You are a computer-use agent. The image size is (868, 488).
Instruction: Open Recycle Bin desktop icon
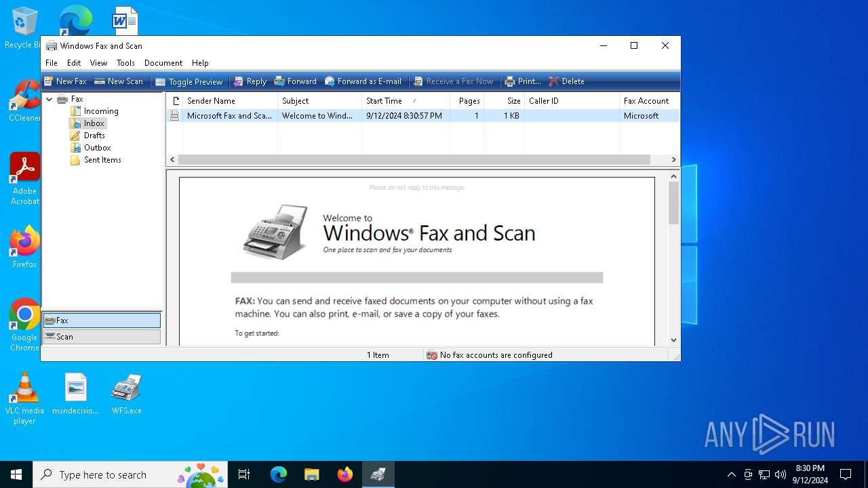pos(24,28)
